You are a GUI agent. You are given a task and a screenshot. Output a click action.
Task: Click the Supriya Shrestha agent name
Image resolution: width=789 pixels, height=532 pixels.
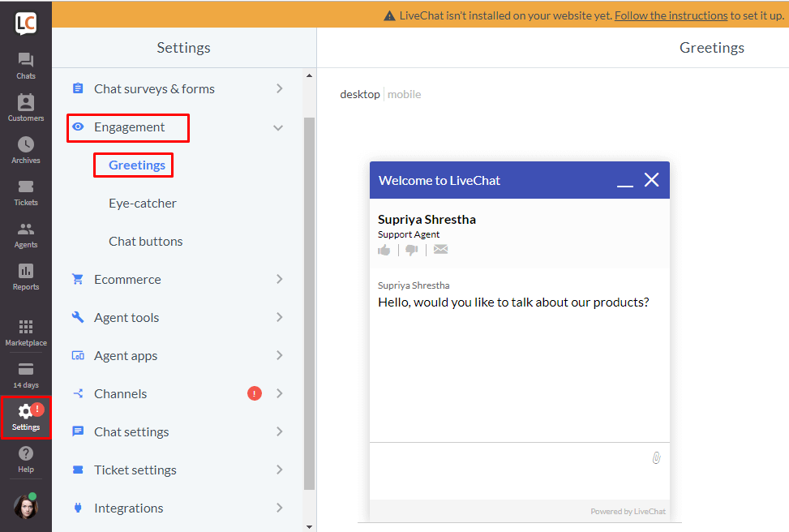point(427,220)
